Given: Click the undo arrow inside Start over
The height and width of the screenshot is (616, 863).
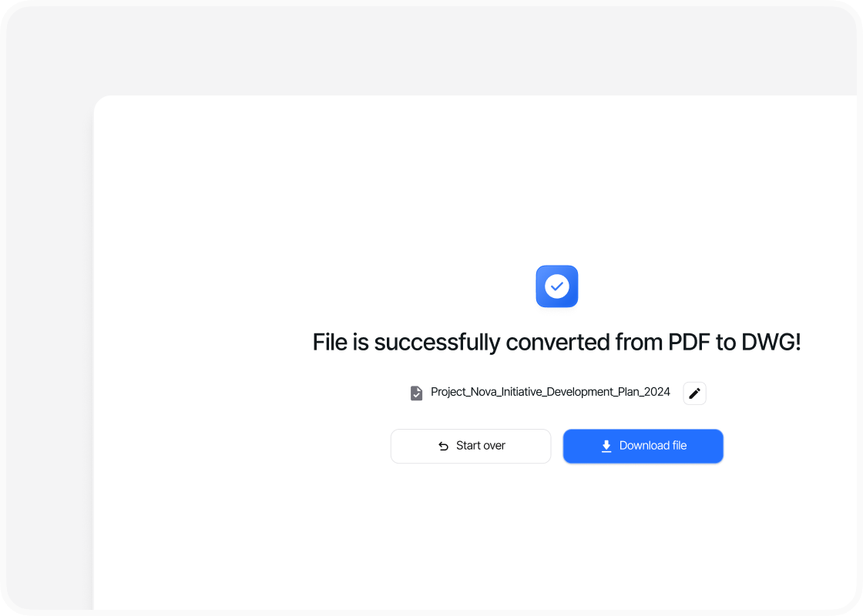Looking at the screenshot, I should click(x=442, y=446).
